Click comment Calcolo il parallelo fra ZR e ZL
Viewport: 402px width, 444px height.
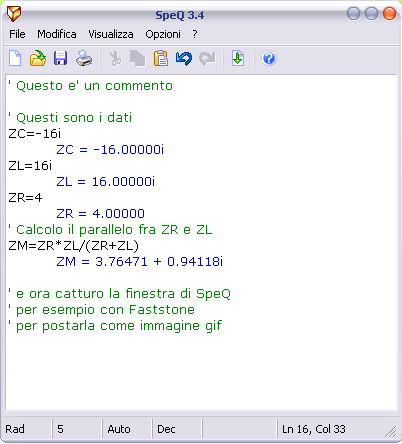110,230
